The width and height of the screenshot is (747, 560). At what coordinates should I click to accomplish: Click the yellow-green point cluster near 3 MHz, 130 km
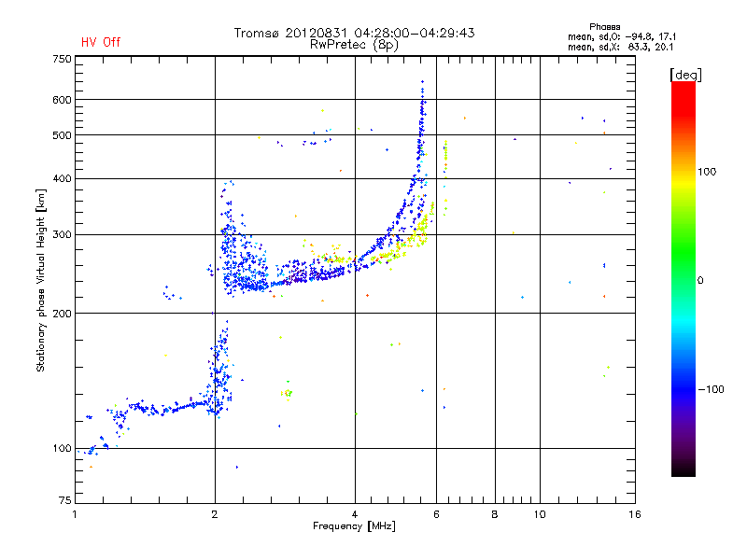[x=287, y=392]
